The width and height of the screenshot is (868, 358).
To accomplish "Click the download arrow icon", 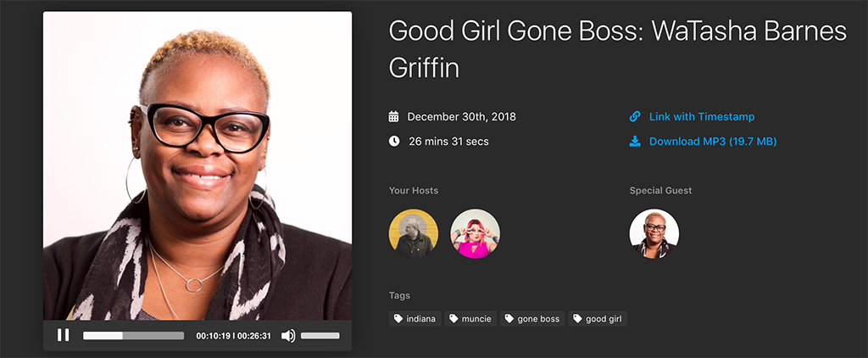I will point(635,142).
